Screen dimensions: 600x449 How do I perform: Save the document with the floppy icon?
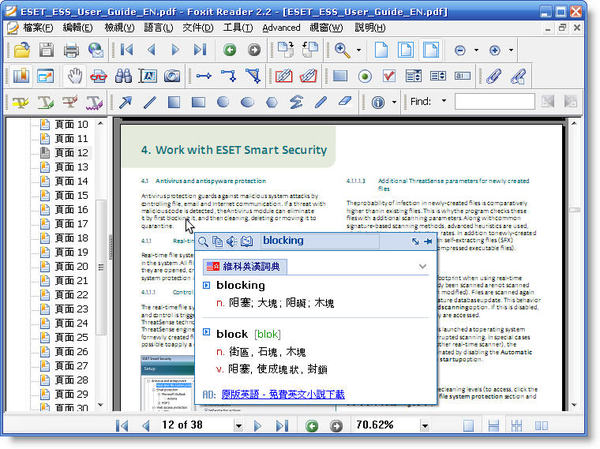click(46, 50)
